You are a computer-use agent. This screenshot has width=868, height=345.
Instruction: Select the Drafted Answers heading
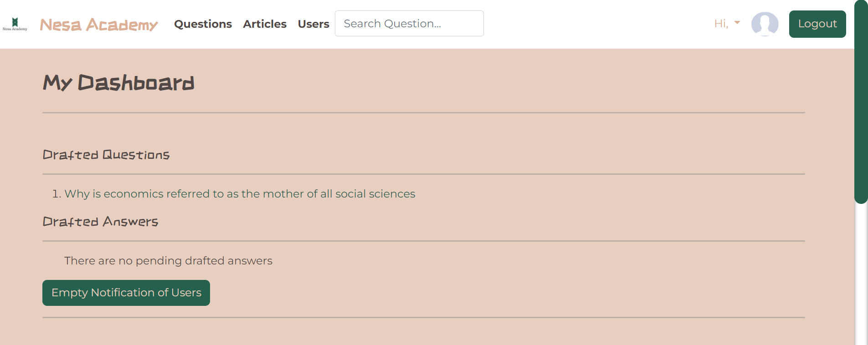(100, 222)
